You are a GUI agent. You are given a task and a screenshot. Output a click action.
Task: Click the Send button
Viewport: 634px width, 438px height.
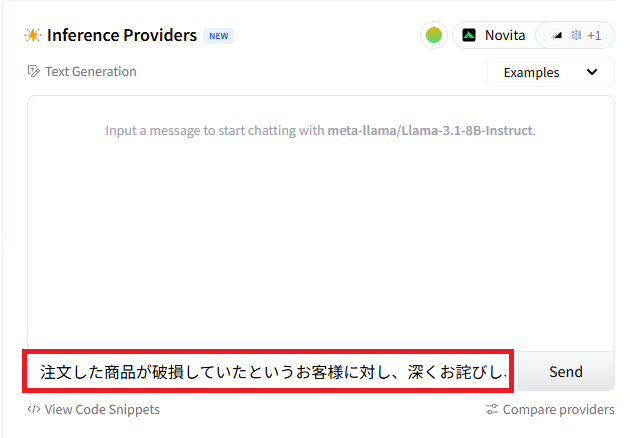(x=566, y=371)
